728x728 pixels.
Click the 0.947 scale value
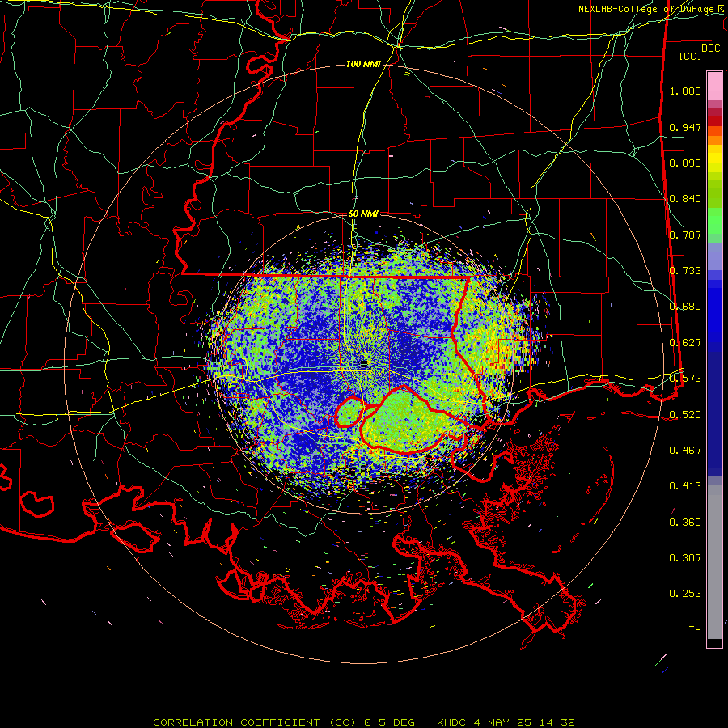click(685, 127)
